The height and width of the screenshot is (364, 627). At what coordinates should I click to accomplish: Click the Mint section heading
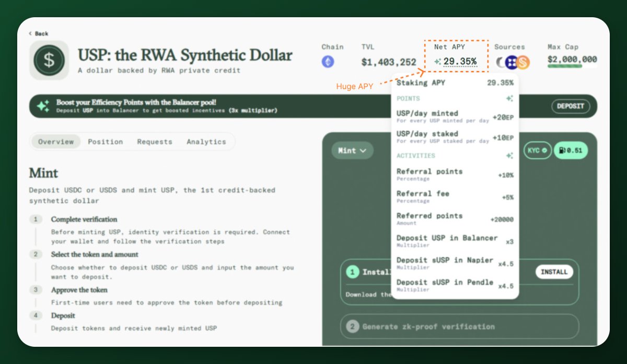pos(44,173)
